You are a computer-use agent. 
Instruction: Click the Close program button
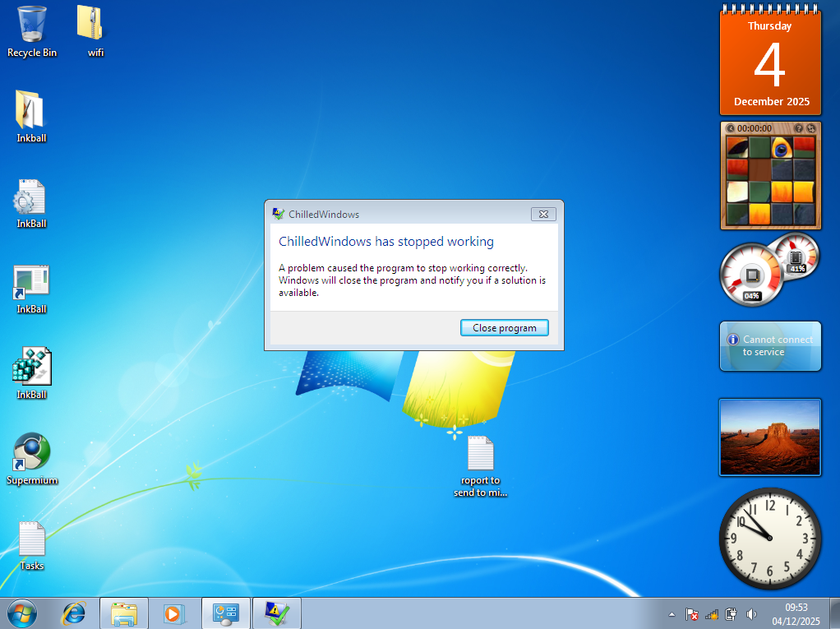tap(504, 328)
